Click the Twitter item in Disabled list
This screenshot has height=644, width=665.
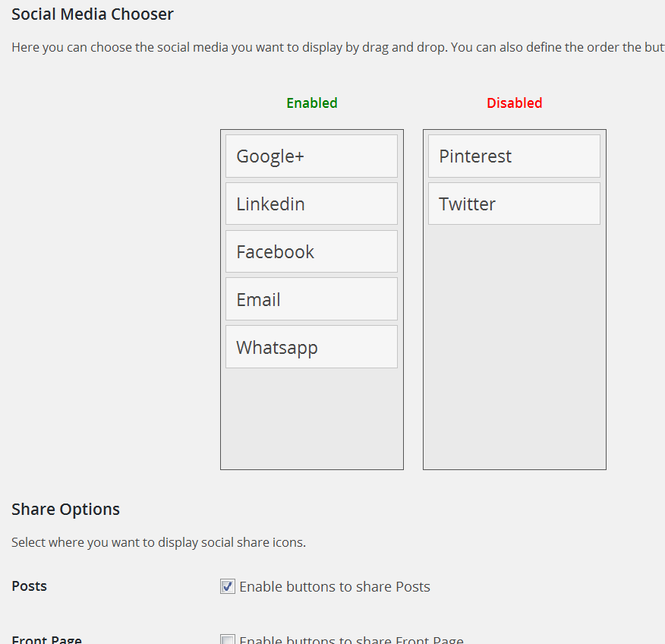(514, 204)
